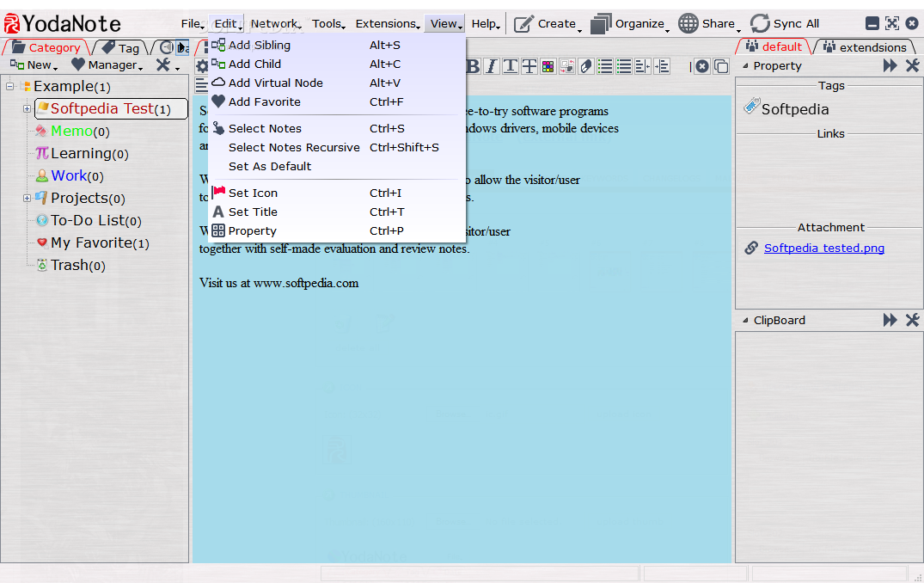Switch to the Tag tab
This screenshot has width=924, height=583.
click(121, 47)
